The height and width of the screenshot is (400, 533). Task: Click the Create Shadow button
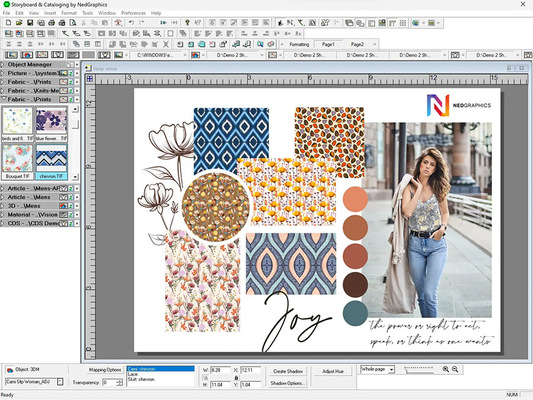[288, 371]
